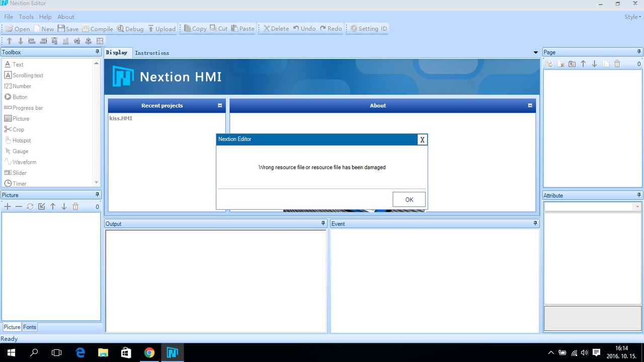Toggle pin on the Toolbox panel
Viewport: 644px width, 362px height.
click(x=97, y=52)
